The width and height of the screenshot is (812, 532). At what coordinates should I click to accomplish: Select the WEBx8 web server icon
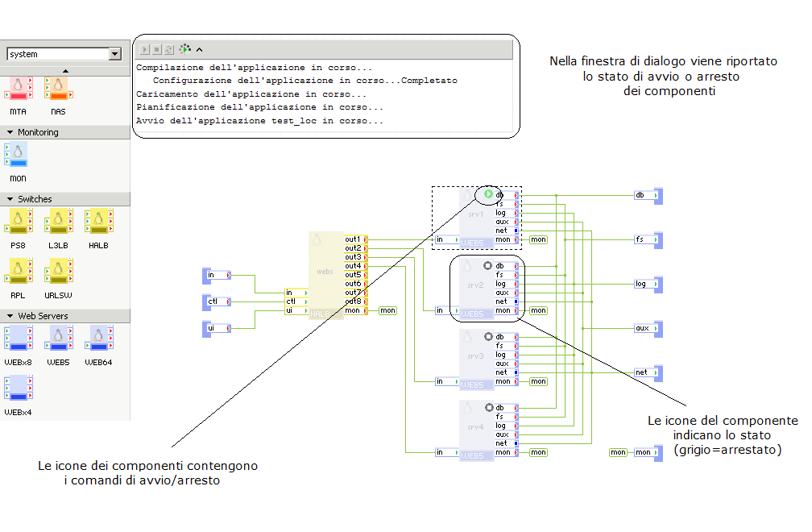click(x=18, y=338)
